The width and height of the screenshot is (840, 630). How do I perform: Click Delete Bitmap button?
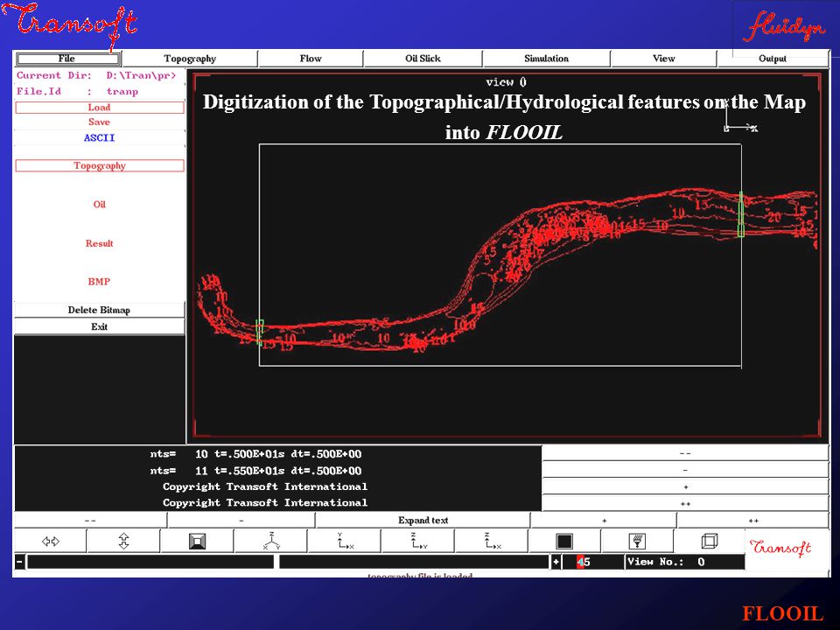(100, 310)
